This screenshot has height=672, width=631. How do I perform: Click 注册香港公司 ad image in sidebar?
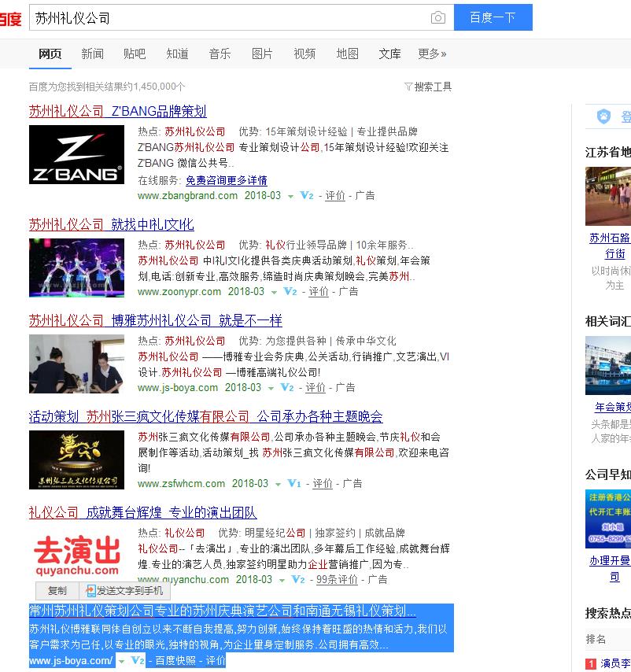(x=608, y=519)
